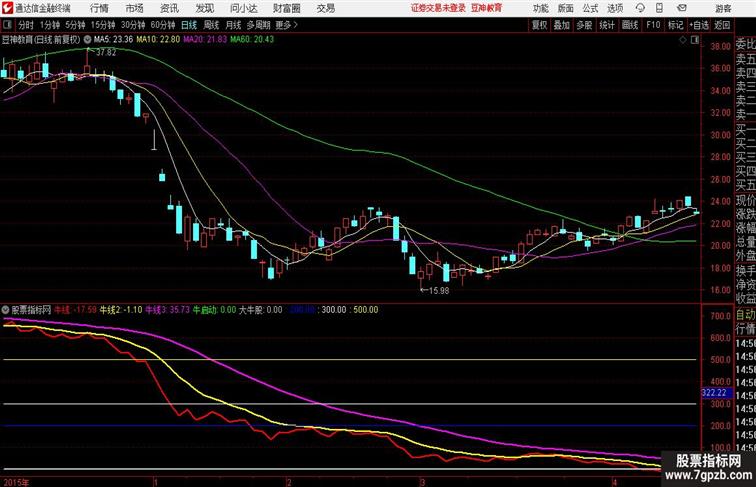The image size is (756, 487).
Task: Click the 复权 toolbar button
Action: pos(540,25)
